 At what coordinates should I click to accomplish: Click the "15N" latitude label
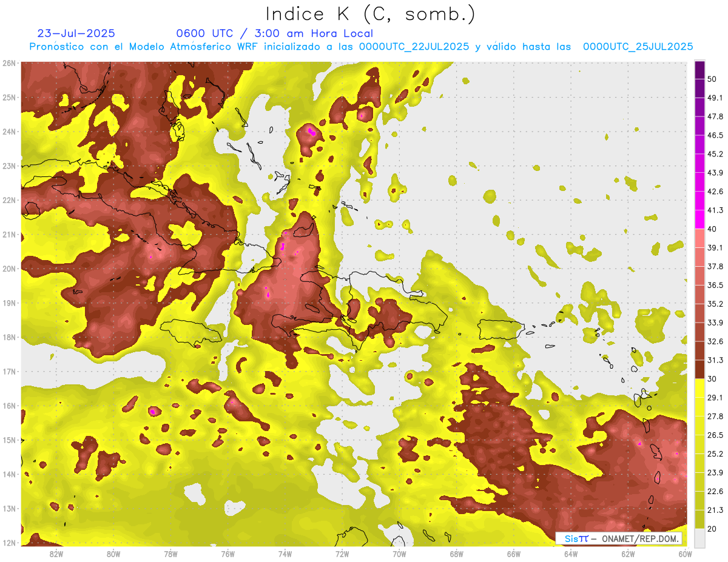pyautogui.click(x=9, y=440)
